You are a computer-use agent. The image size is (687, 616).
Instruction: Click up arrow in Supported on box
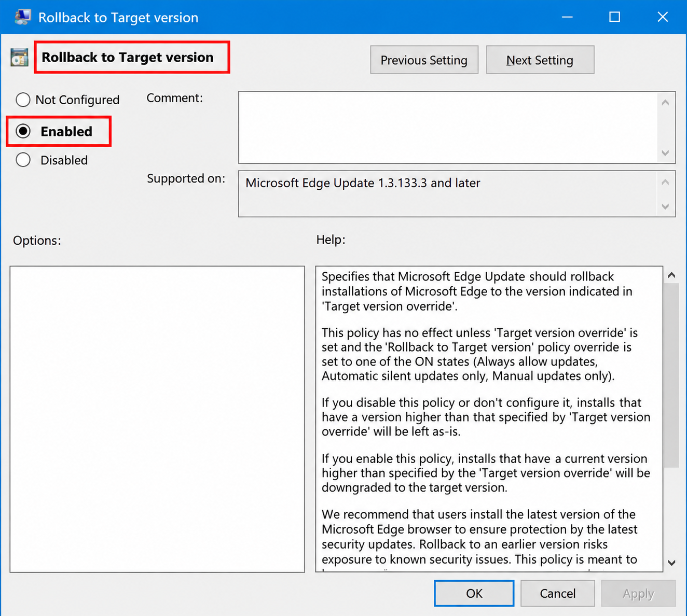[666, 183]
